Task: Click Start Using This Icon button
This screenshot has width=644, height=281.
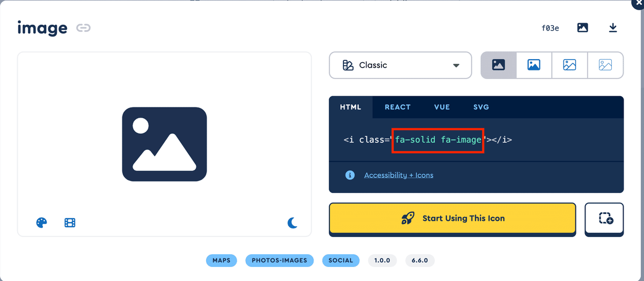Action: point(452,218)
